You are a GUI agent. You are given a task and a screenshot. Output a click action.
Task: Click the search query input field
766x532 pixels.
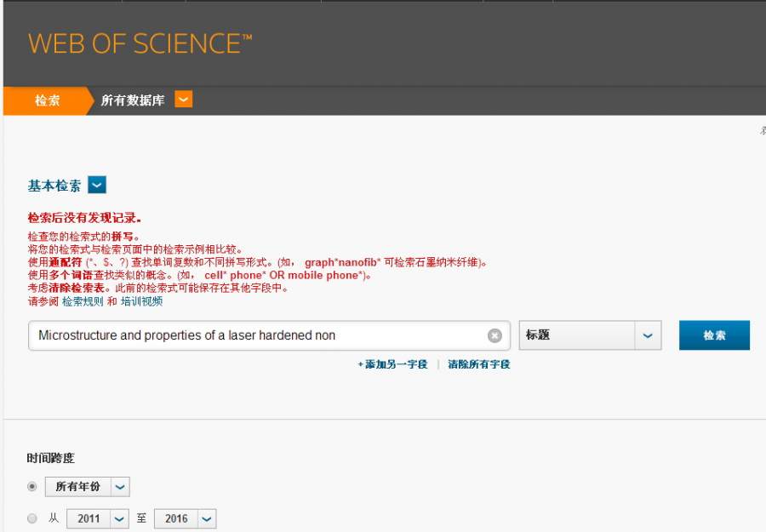269,335
